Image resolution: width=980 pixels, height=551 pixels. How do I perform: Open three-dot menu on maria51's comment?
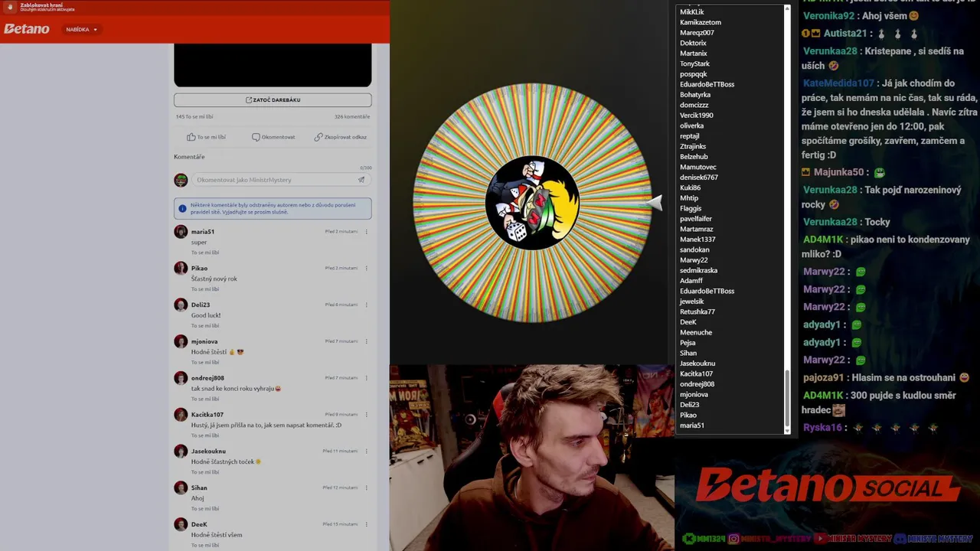366,231
